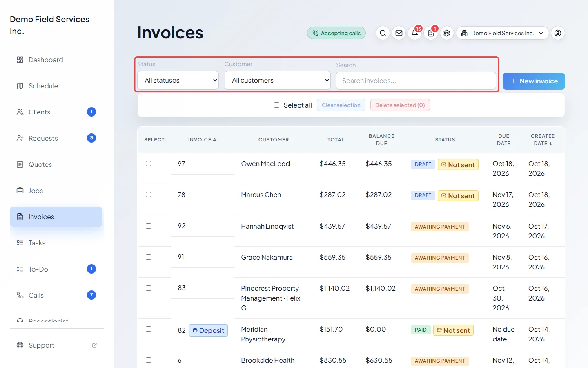Click the Dashboard grid icon in sidebar
This screenshot has width=588, height=368.
pos(20,60)
